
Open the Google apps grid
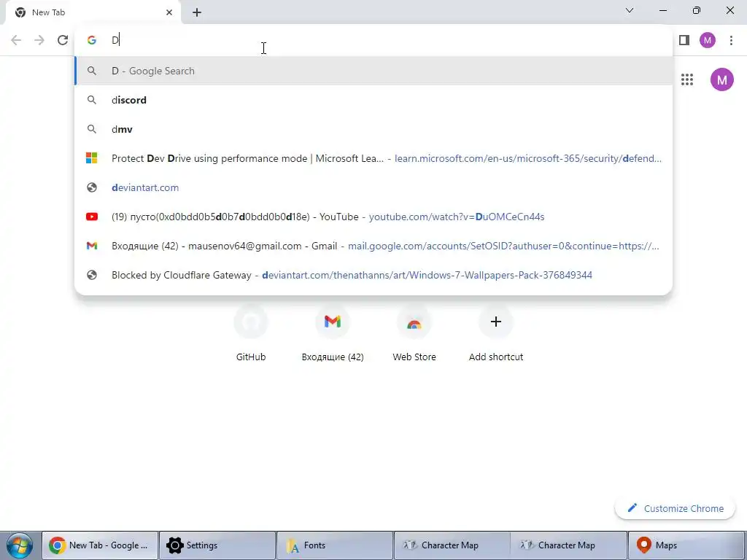[687, 79]
